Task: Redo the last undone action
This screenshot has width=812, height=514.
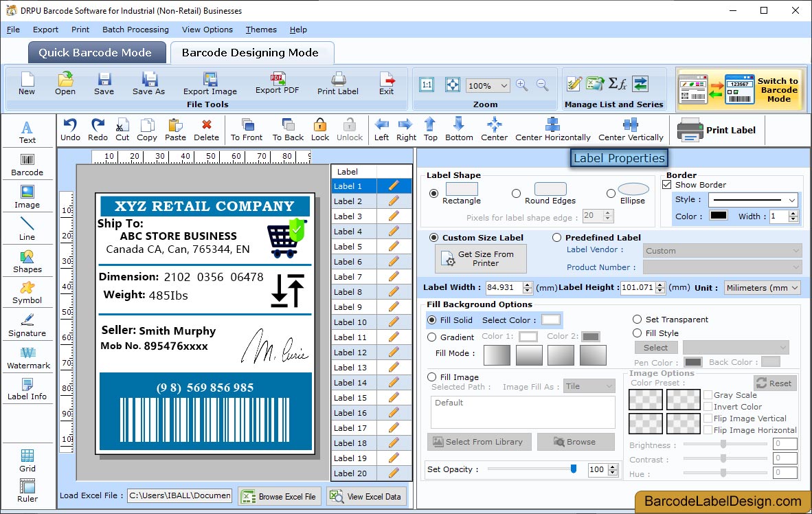Action: coord(98,130)
